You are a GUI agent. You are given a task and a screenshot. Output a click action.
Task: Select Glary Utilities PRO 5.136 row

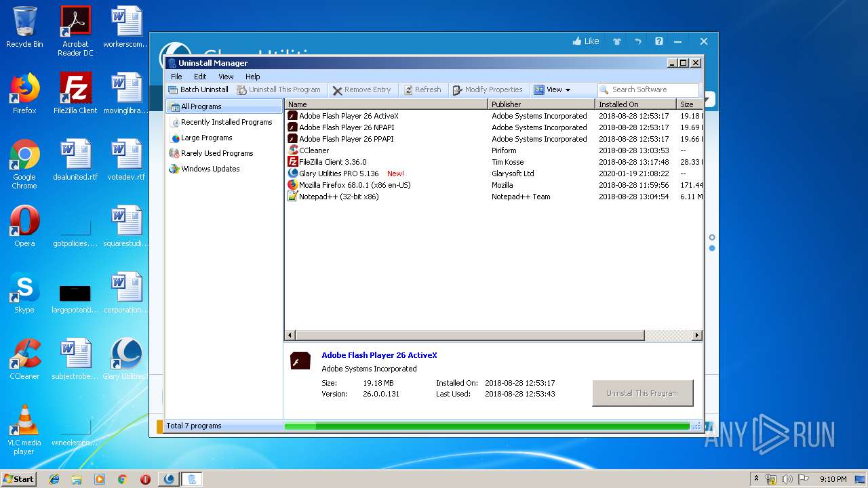[494, 174]
